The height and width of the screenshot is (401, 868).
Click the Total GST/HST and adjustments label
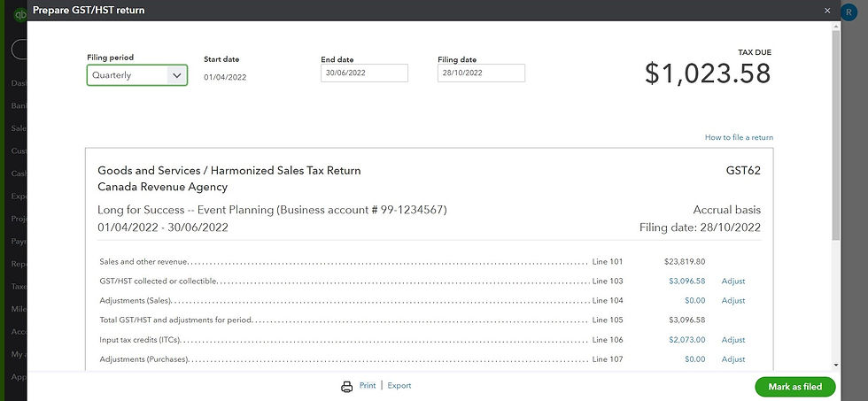[176, 320]
